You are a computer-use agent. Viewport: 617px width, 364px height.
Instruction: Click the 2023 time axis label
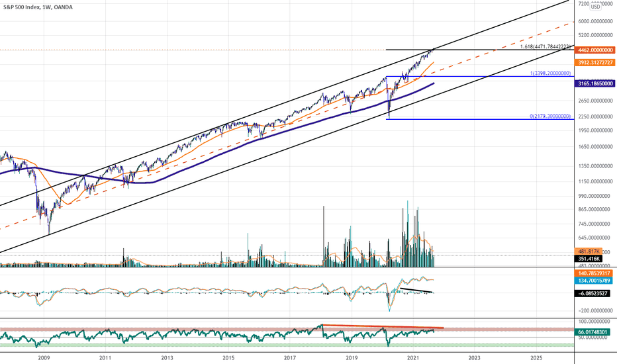(475, 357)
